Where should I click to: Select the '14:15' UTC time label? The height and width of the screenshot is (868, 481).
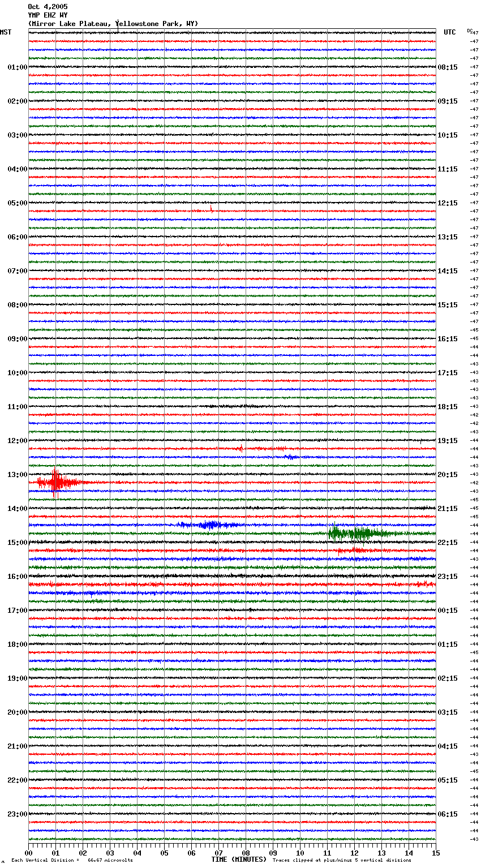[448, 271]
